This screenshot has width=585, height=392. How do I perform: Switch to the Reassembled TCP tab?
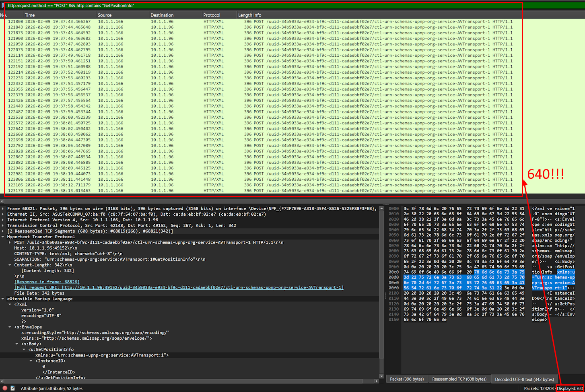coord(459,379)
